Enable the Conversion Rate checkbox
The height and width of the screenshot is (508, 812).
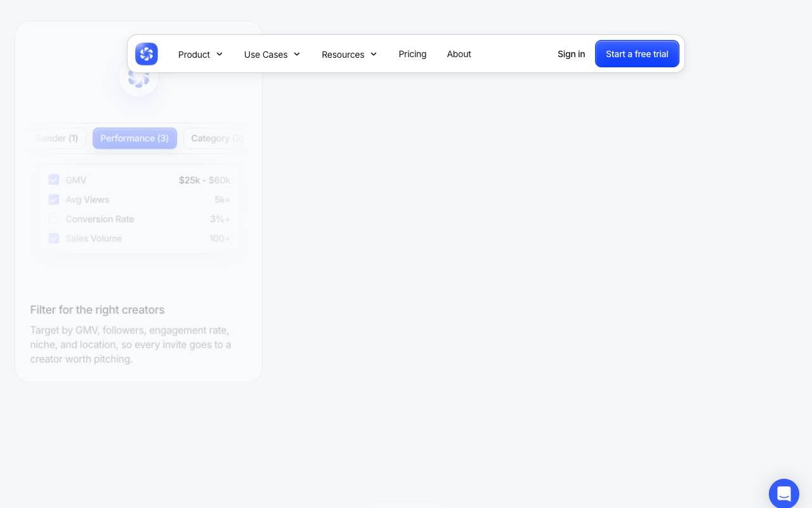(54, 219)
